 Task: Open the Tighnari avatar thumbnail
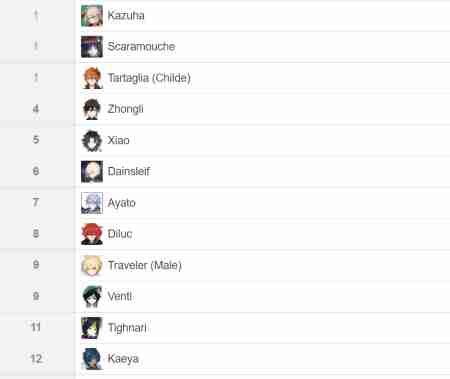pos(92,328)
